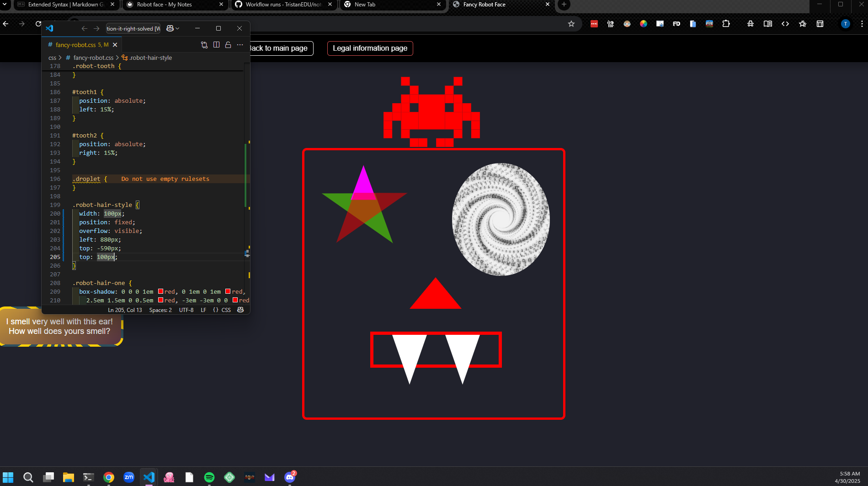Click the .robot-hair-one selector on line 208
Viewport: 868px width, 486px height.
pos(99,283)
